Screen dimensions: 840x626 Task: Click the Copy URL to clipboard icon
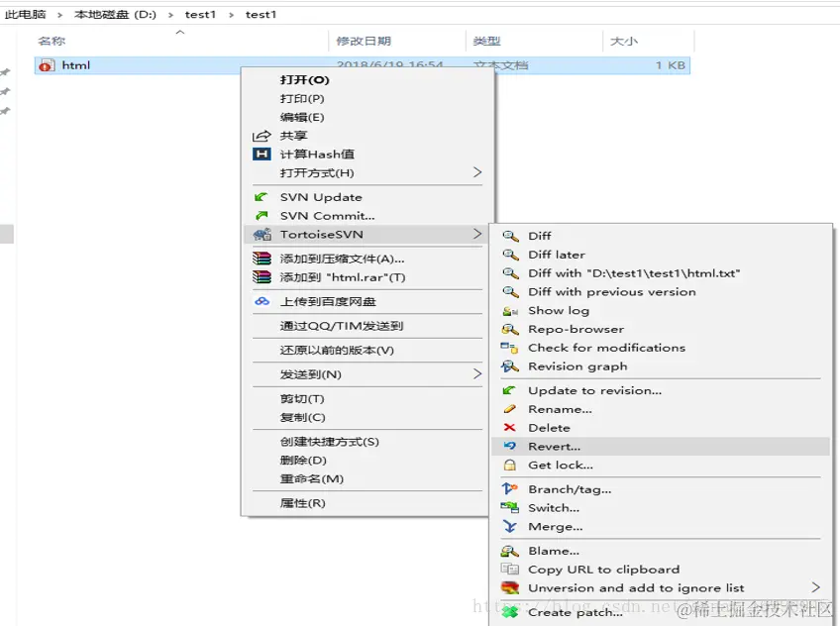coord(509,569)
